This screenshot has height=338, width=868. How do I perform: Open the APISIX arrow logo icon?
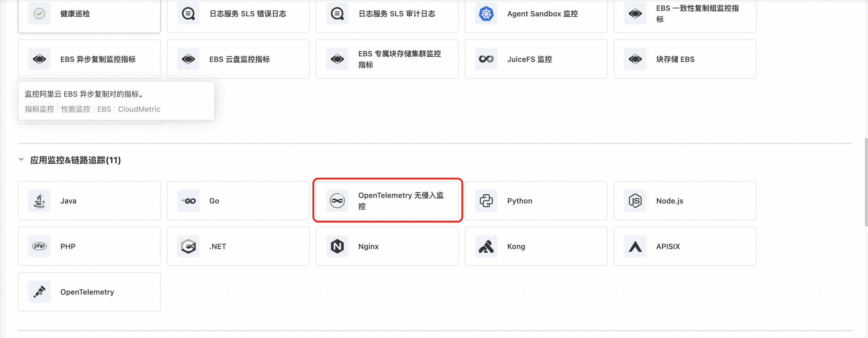635,246
